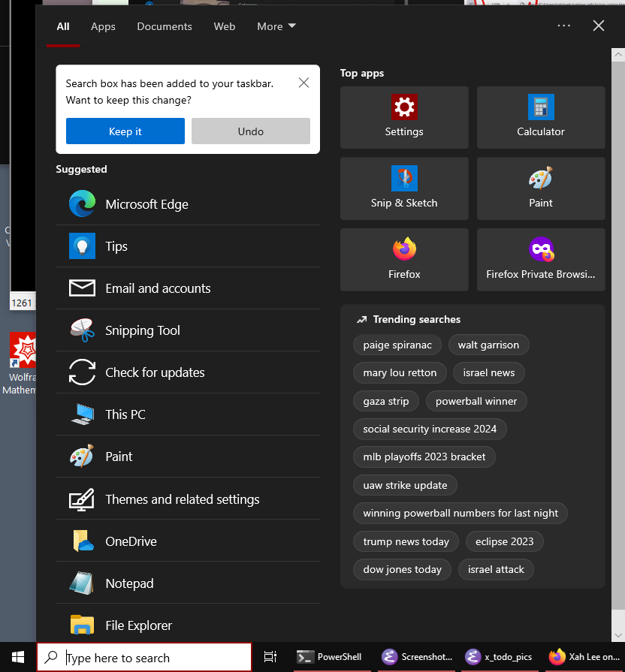Switch to x_todo_pics taskbar window
Screen dimensions: 625x672
[500, 657]
